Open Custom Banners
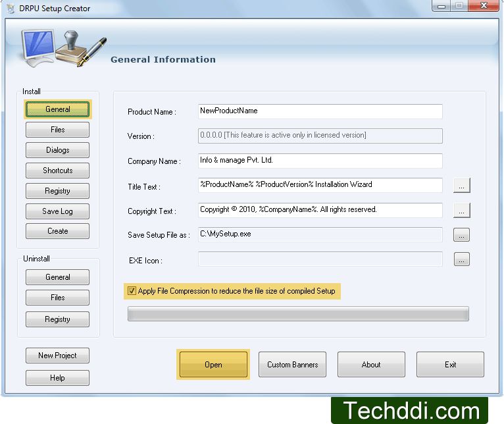 click(x=293, y=365)
